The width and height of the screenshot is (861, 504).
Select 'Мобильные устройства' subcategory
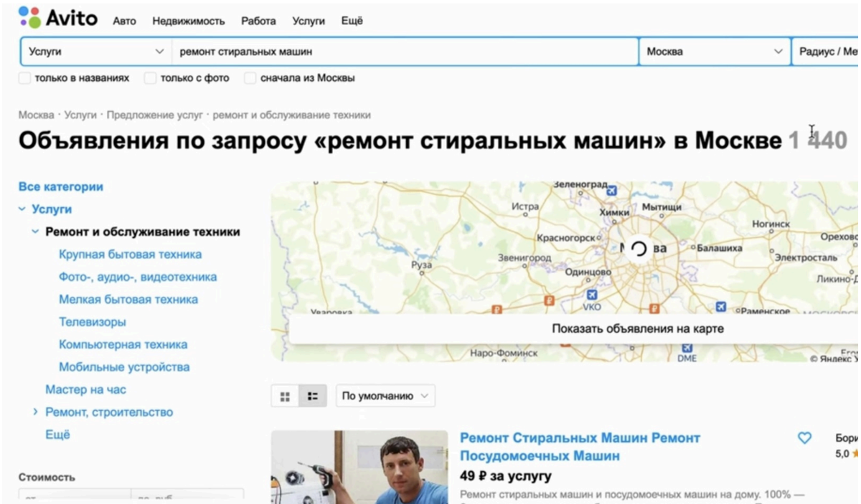pos(124,367)
